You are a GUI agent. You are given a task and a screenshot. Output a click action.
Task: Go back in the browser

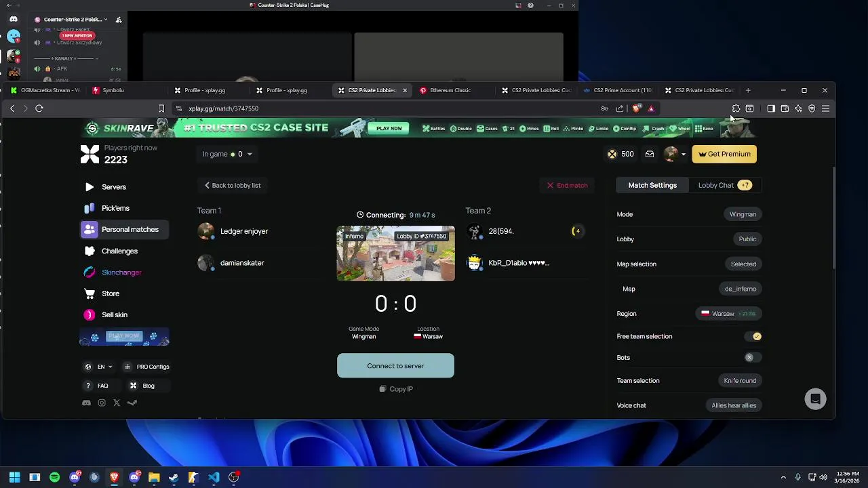click(12, 108)
